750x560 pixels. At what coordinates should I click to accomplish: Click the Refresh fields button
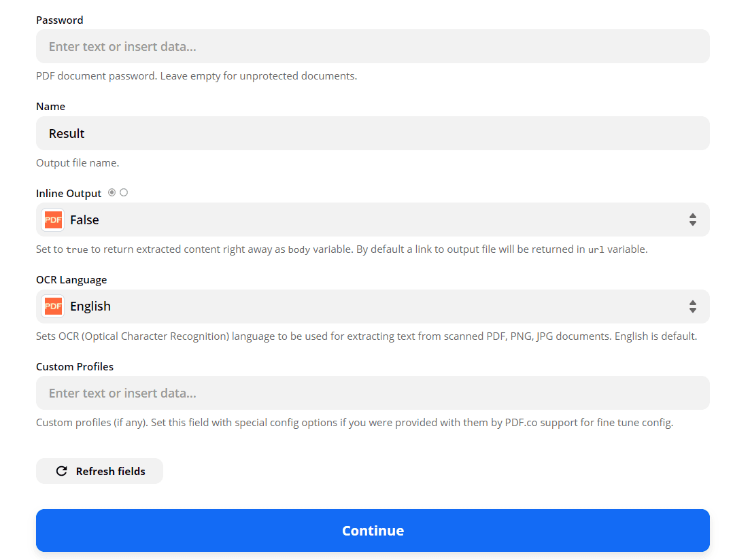(99, 470)
